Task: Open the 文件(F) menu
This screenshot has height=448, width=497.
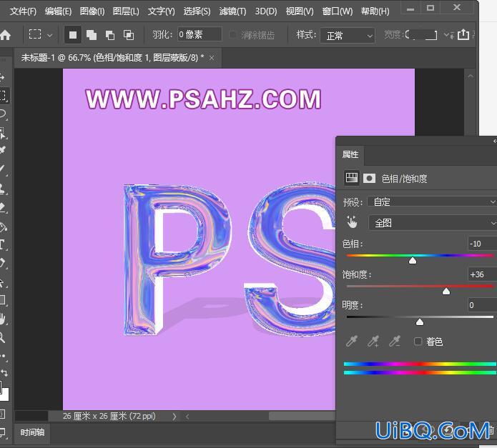Action: [23, 11]
